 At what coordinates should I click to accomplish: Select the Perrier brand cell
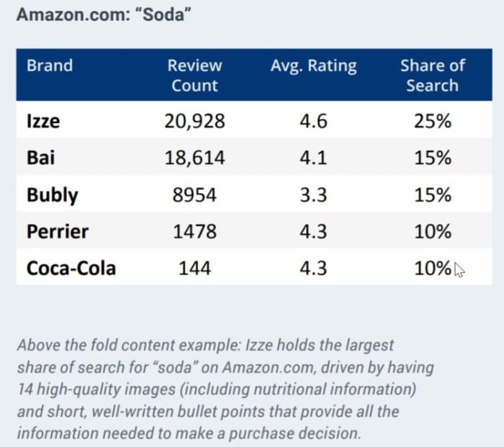58,231
